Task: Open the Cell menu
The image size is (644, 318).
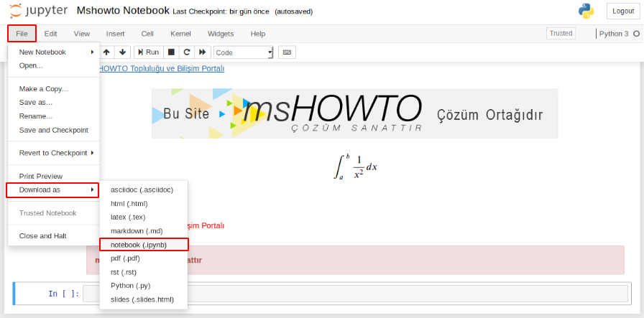Action: pyautogui.click(x=147, y=34)
